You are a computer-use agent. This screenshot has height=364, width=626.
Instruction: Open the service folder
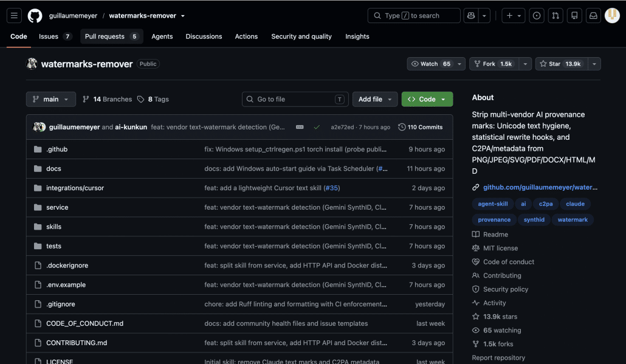(x=57, y=207)
